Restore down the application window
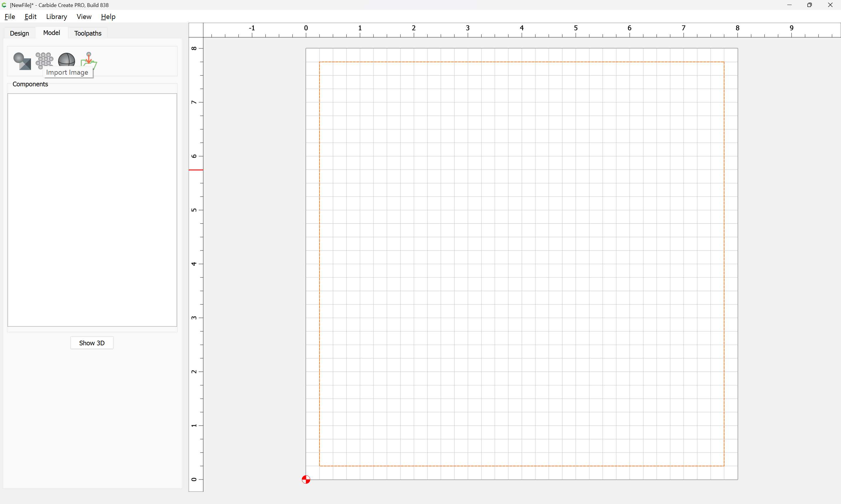 tap(809, 5)
